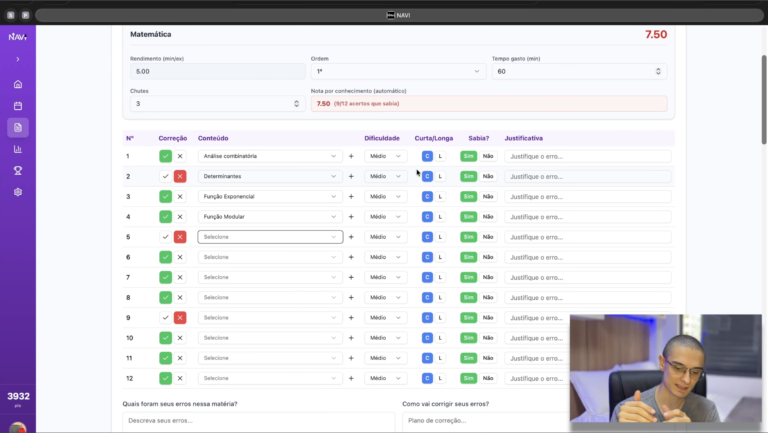Image resolution: width=768 pixels, height=433 pixels.
Task: Click the Tempo gasto stepper arrows
Action: (658, 72)
